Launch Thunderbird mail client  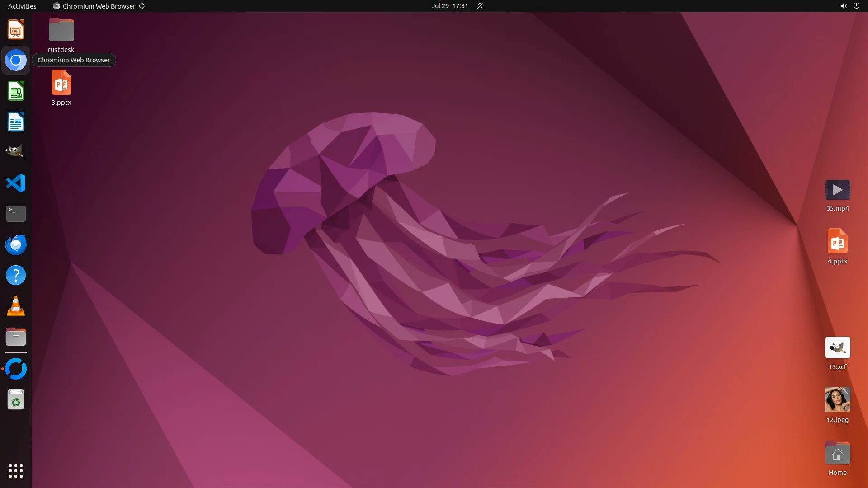[x=16, y=244]
